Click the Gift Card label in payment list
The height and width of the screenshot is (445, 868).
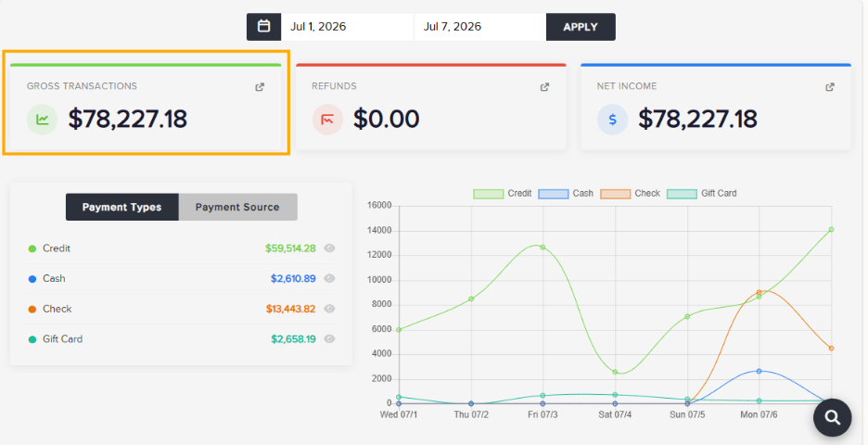[x=62, y=338]
